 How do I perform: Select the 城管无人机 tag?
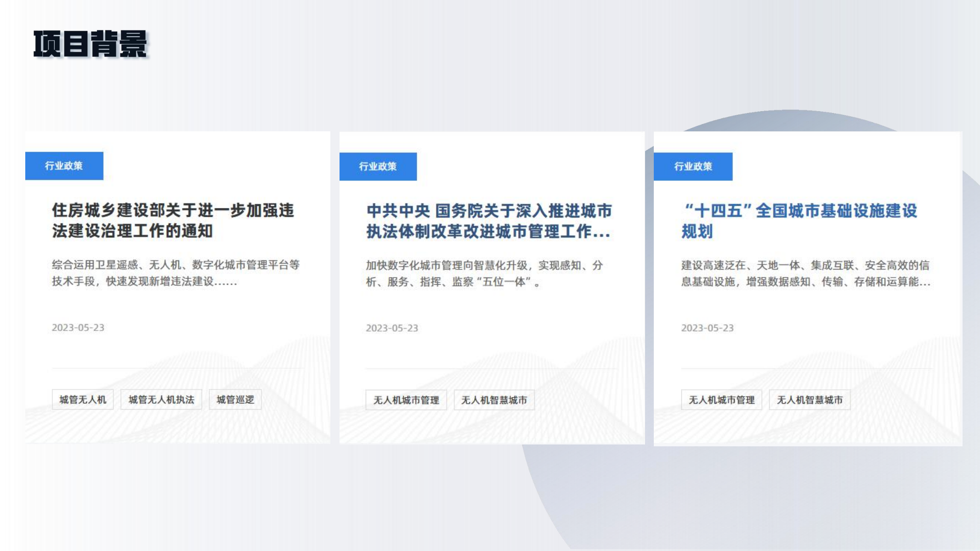point(83,399)
